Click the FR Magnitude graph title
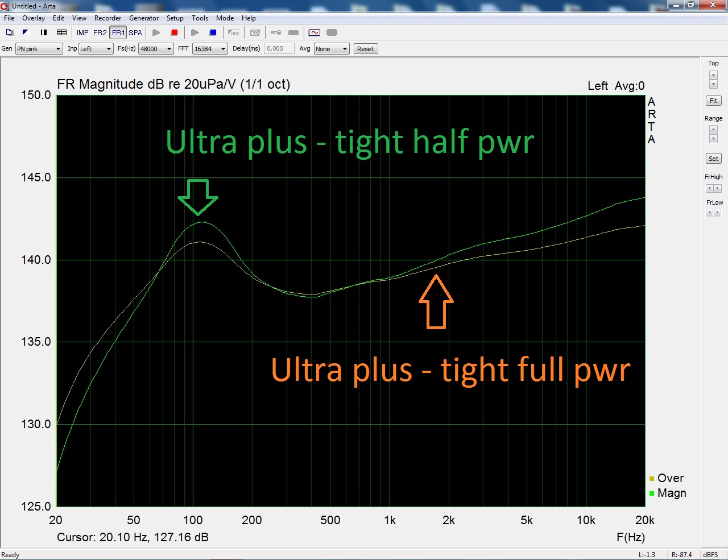 [173, 84]
